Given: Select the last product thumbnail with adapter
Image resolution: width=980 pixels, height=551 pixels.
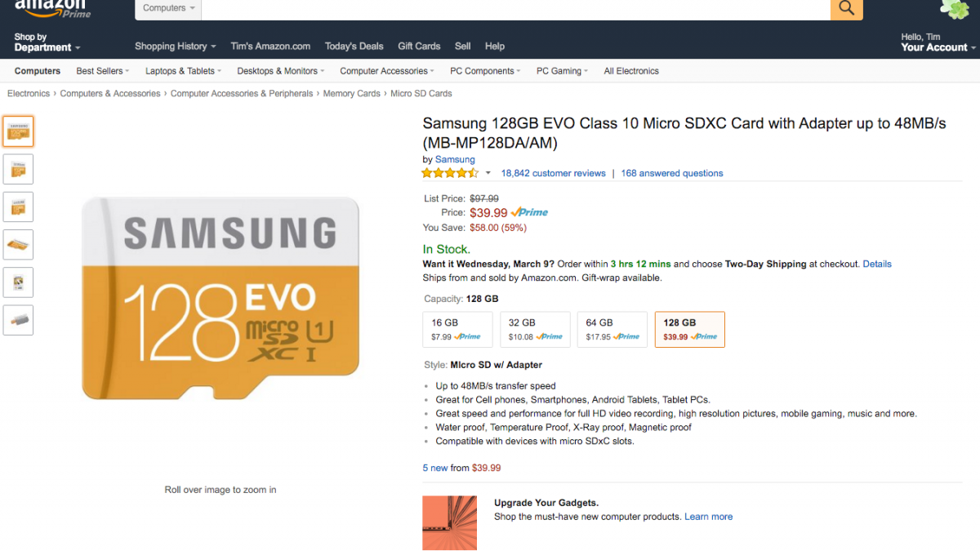Looking at the screenshot, I should point(18,320).
